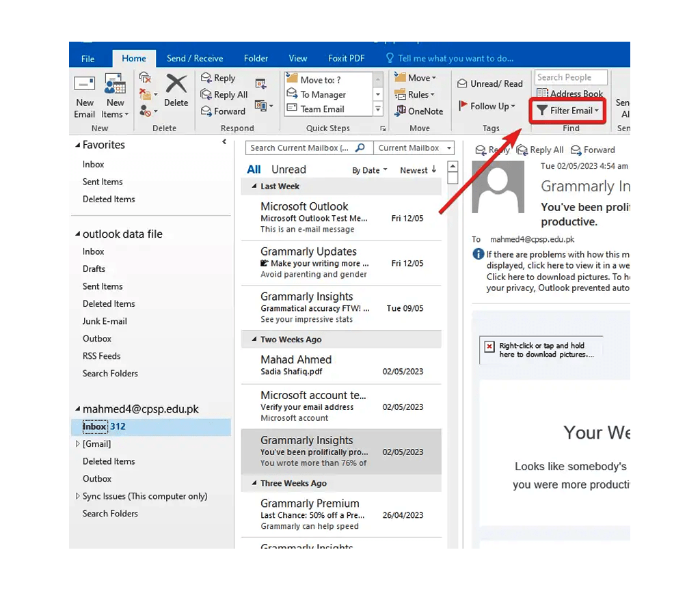Click message list scroll-up arrow
The width and height of the screenshot is (700, 591).
click(453, 167)
